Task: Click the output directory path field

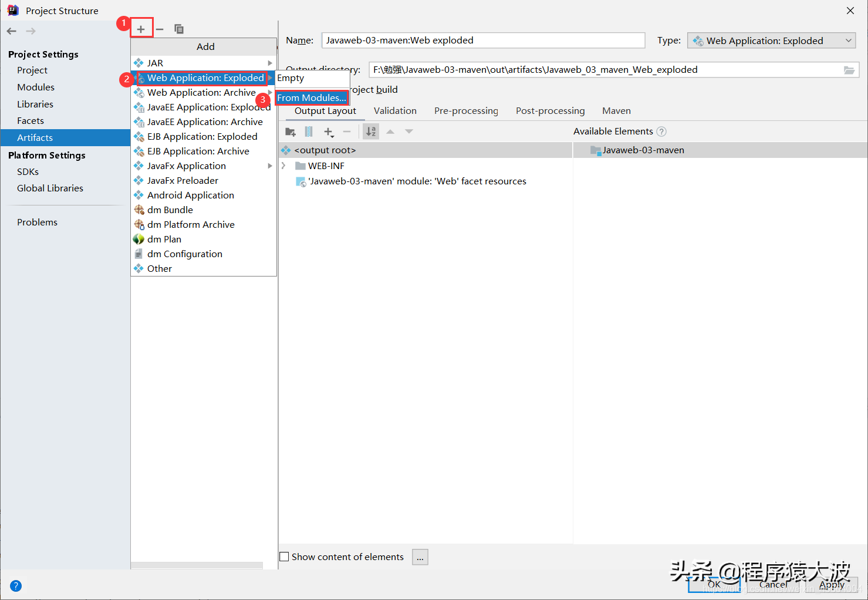Action: (x=604, y=70)
